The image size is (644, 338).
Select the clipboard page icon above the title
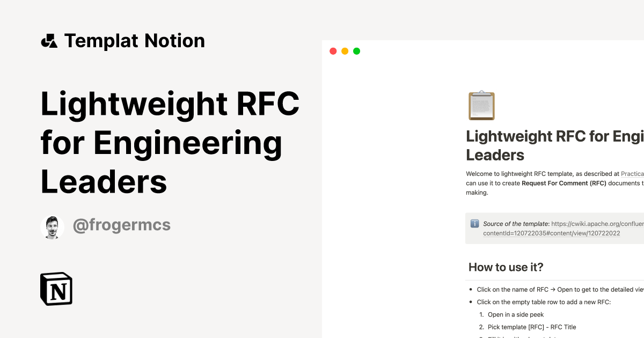coord(481,105)
